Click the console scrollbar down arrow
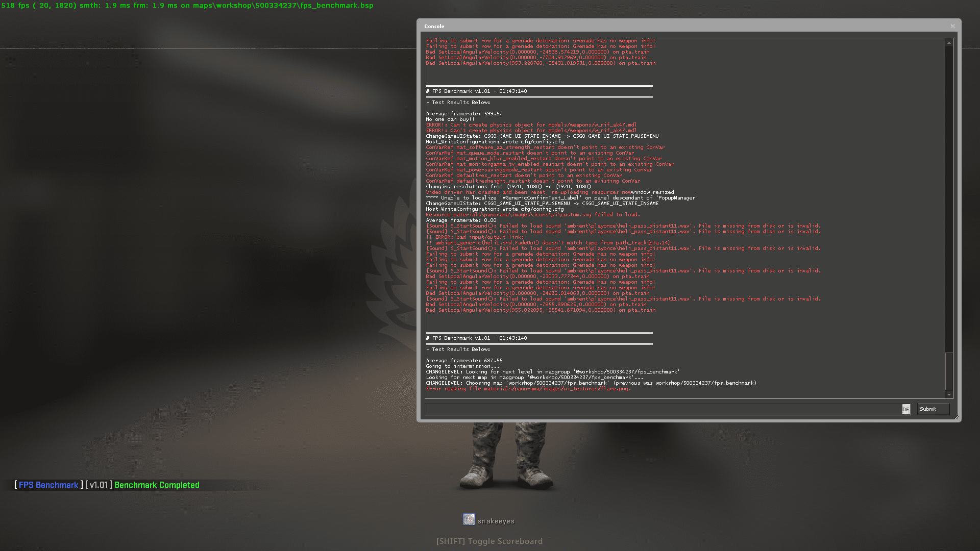 point(949,394)
